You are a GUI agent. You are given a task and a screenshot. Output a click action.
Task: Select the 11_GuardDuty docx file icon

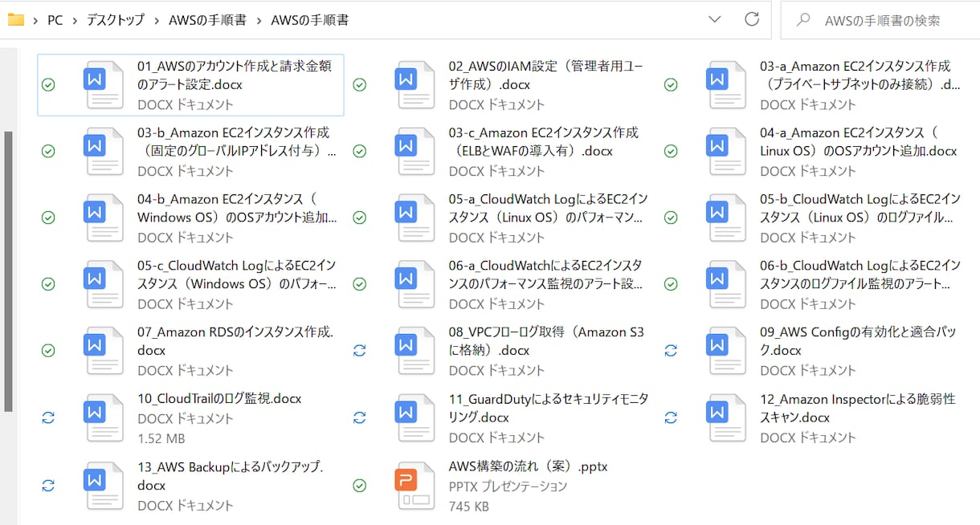(415, 417)
